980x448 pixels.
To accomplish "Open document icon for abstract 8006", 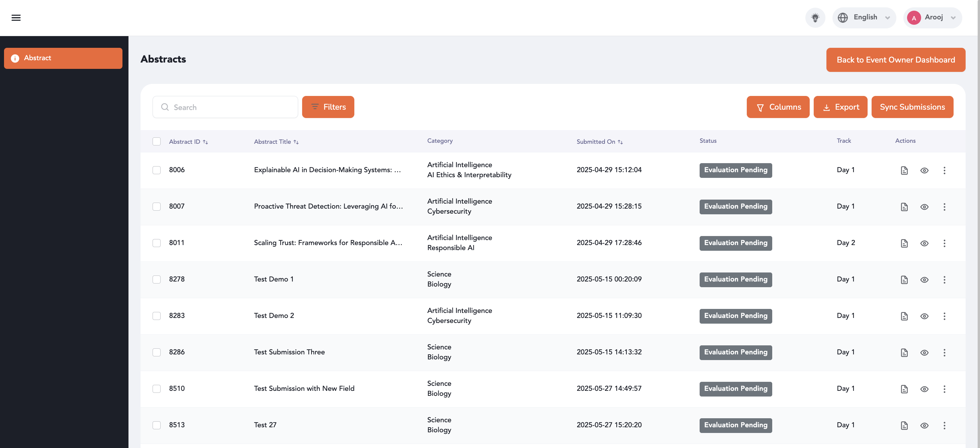I will tap(904, 171).
